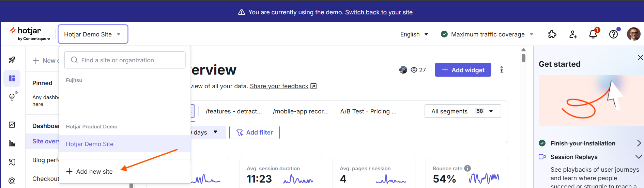This screenshot has width=644, height=188.
Task: Open the Share your feedback link
Action: [283, 86]
